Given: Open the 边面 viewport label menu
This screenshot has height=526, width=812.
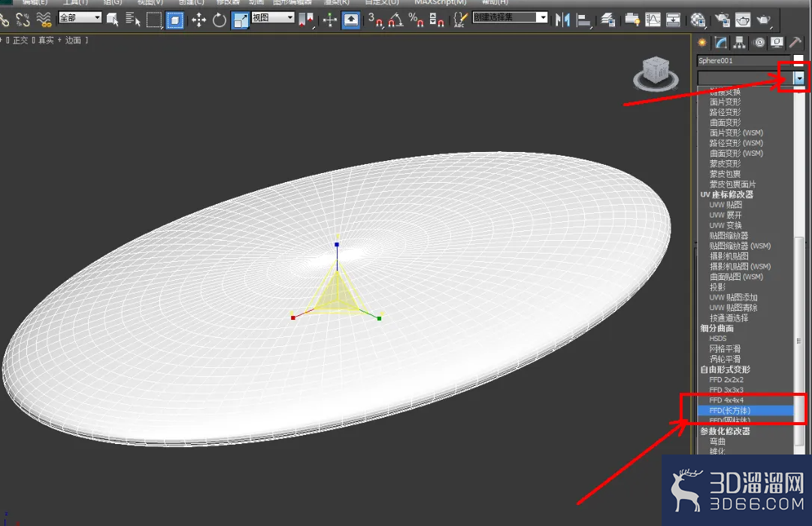Looking at the screenshot, I should [73, 40].
